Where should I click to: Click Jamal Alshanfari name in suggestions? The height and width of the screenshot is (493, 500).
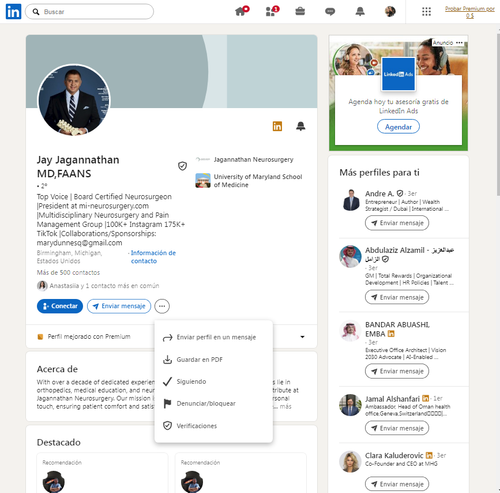[x=392, y=399]
